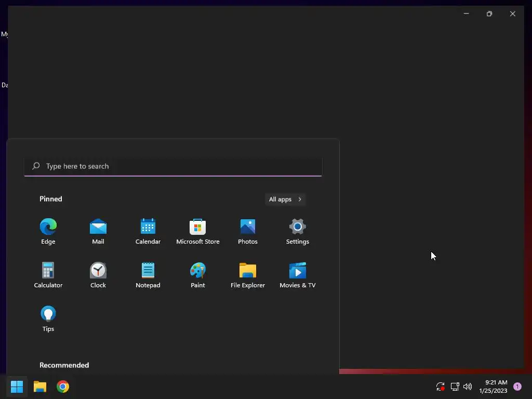Open the network tray icon
This screenshot has height=399, width=532.
(x=455, y=387)
